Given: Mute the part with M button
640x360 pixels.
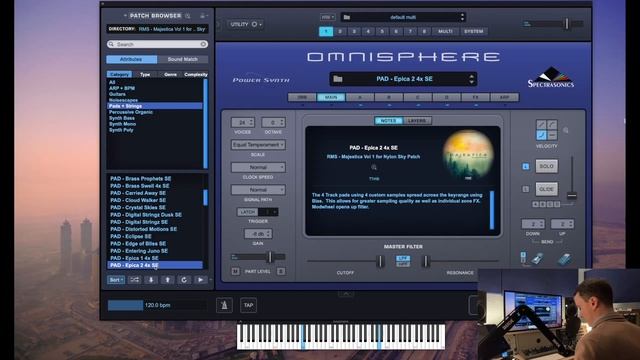Looking at the screenshot, I should pyautogui.click(x=236, y=271).
